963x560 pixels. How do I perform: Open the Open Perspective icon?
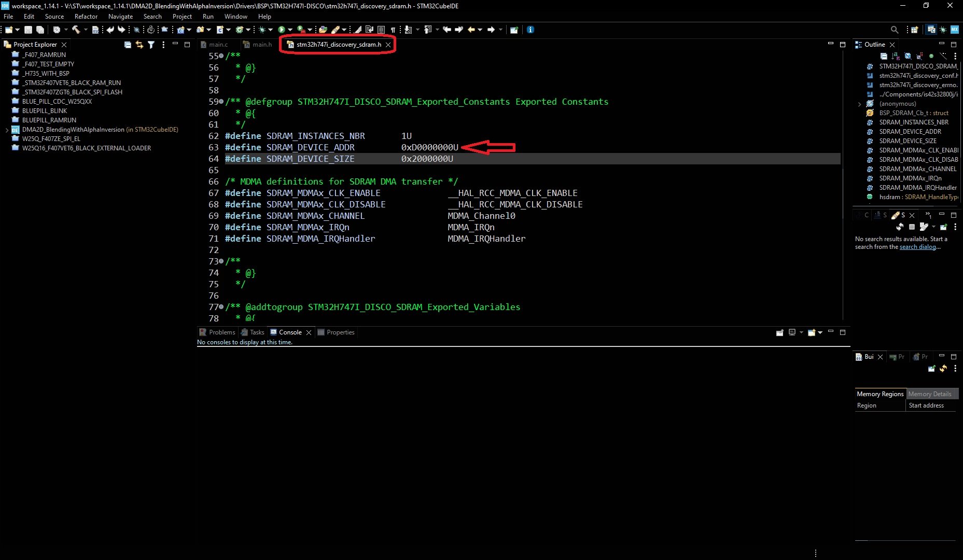[x=915, y=30]
